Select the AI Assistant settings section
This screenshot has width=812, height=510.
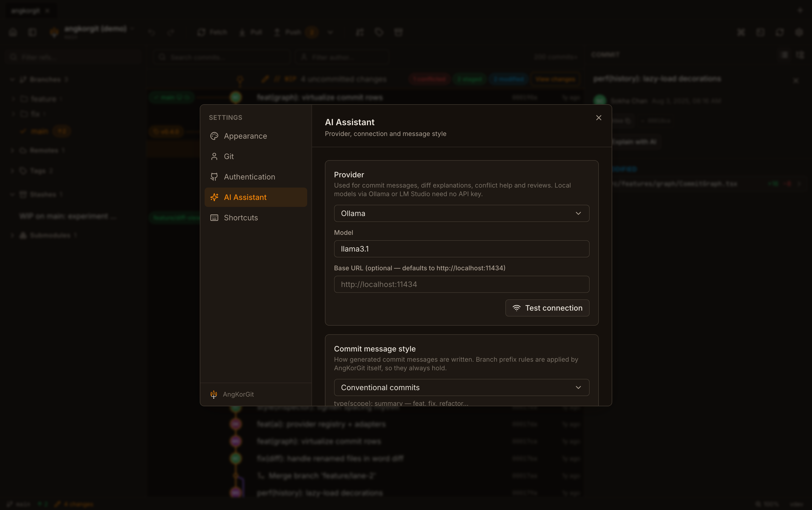pyautogui.click(x=256, y=197)
